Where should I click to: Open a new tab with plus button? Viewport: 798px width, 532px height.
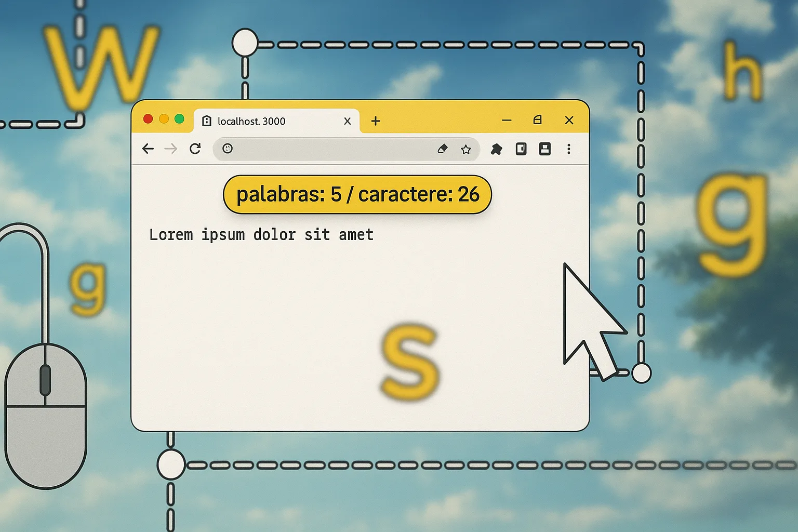click(x=376, y=121)
